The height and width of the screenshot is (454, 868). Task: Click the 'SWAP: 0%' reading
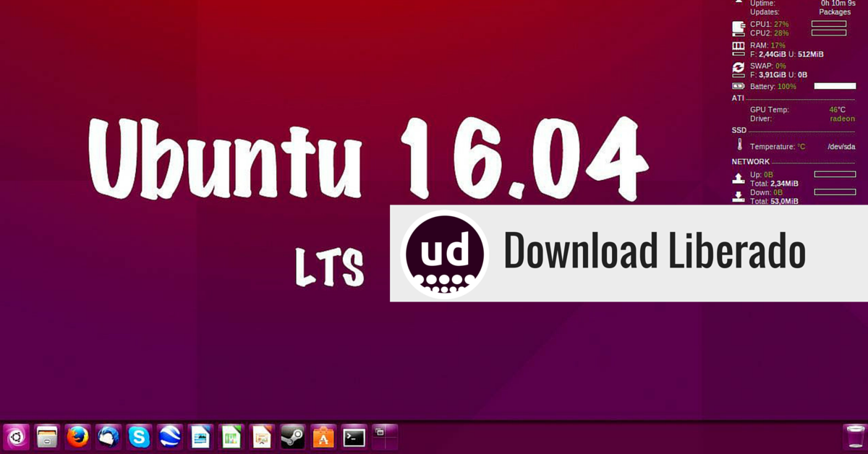767,66
